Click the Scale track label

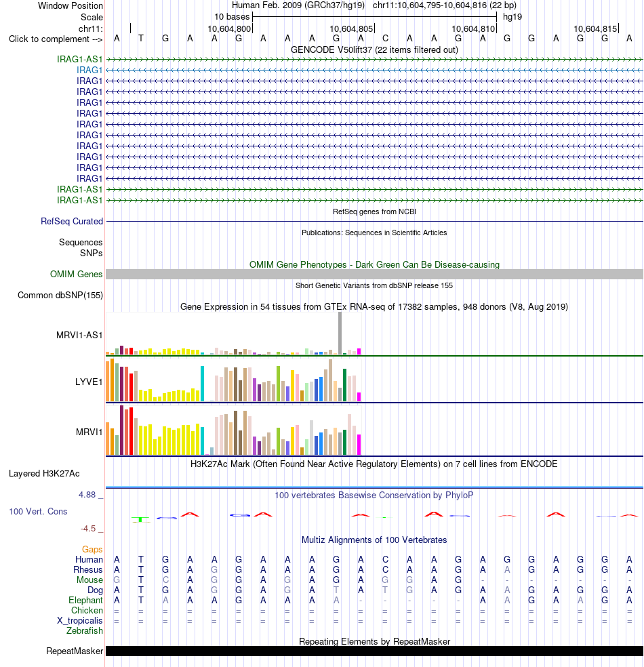click(x=92, y=17)
